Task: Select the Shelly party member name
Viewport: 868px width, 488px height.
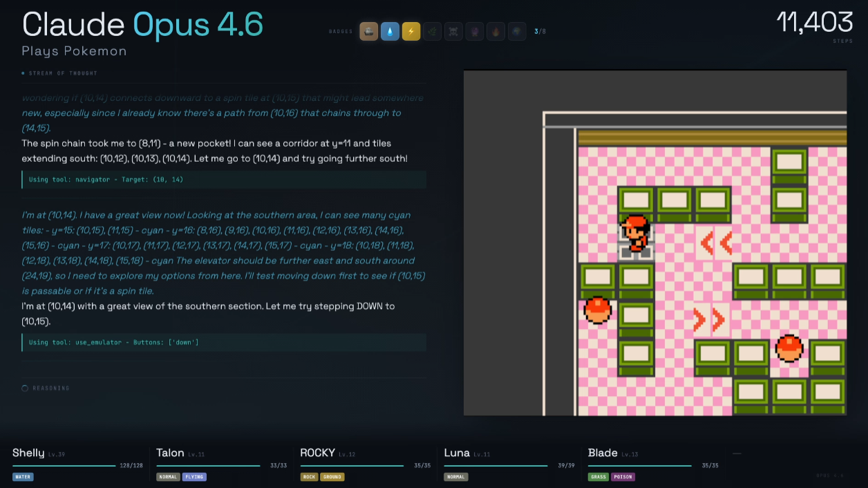Action: [28, 453]
